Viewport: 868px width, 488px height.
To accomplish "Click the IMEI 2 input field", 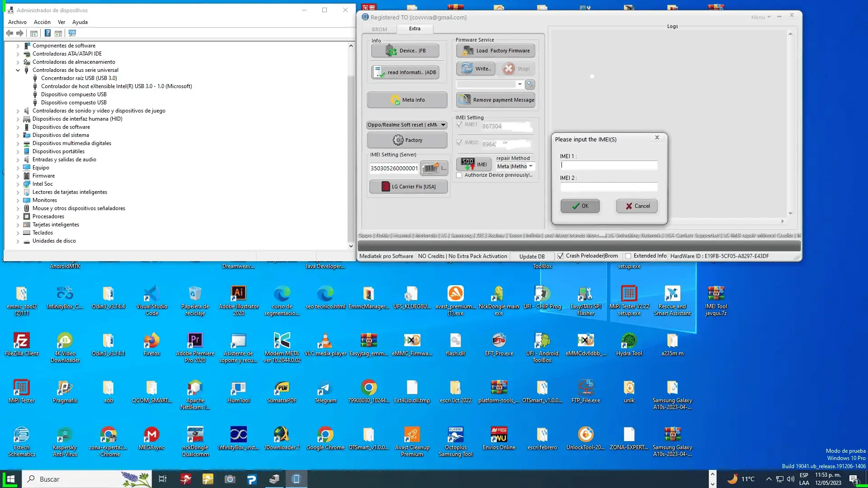I will pyautogui.click(x=609, y=187).
